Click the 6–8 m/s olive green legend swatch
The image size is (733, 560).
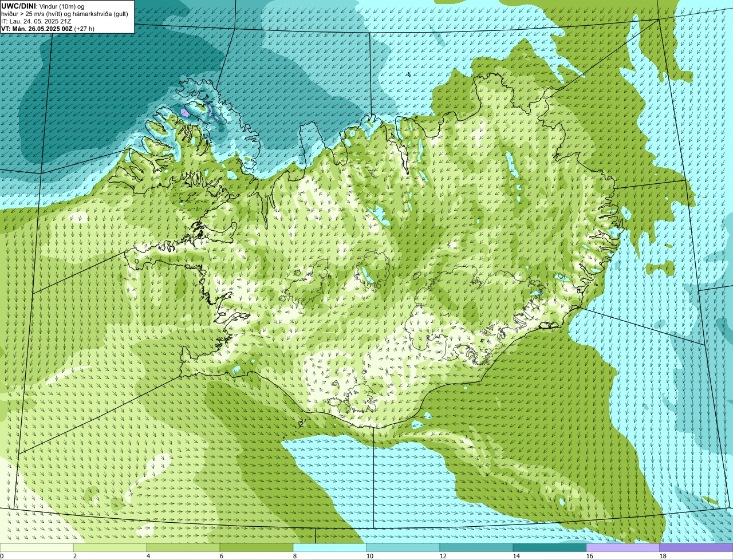click(257, 547)
